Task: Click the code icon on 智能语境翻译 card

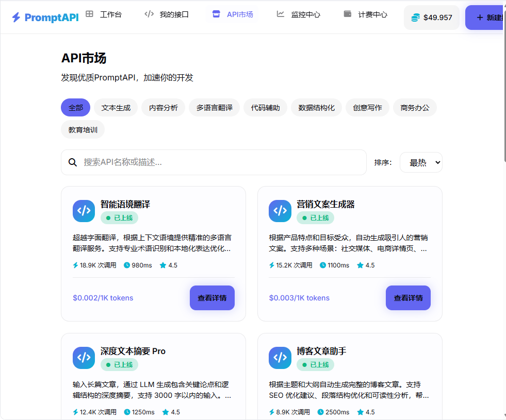Action: 84,211
